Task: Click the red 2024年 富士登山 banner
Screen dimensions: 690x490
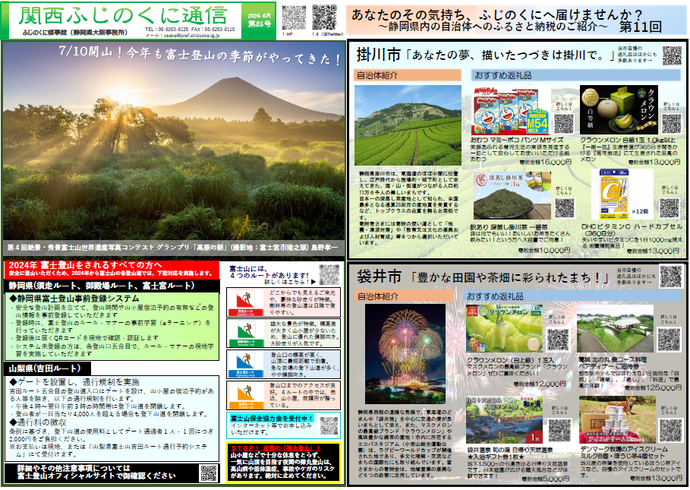Action: pos(110,268)
